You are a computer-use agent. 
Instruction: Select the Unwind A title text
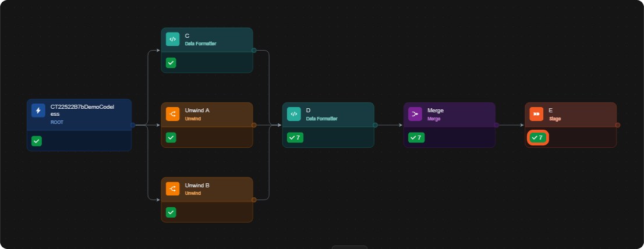coord(197,111)
